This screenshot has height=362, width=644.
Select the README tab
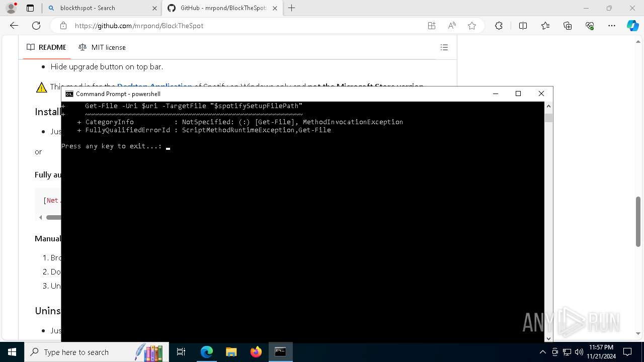[46, 47]
